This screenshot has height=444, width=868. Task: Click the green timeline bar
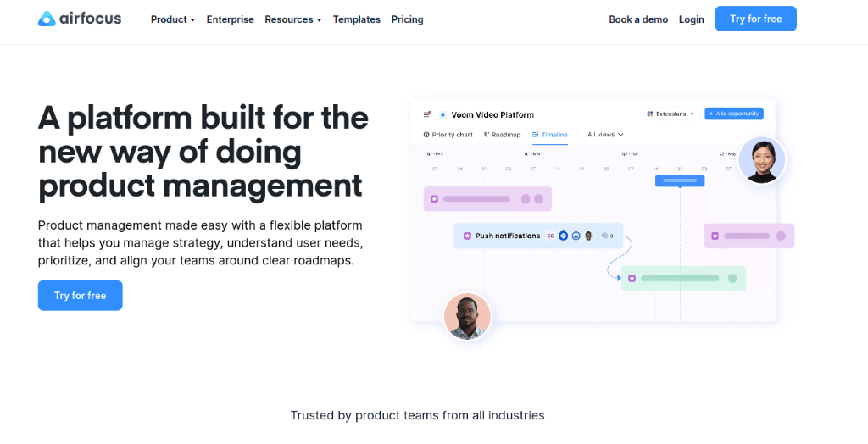pyautogui.click(x=684, y=279)
